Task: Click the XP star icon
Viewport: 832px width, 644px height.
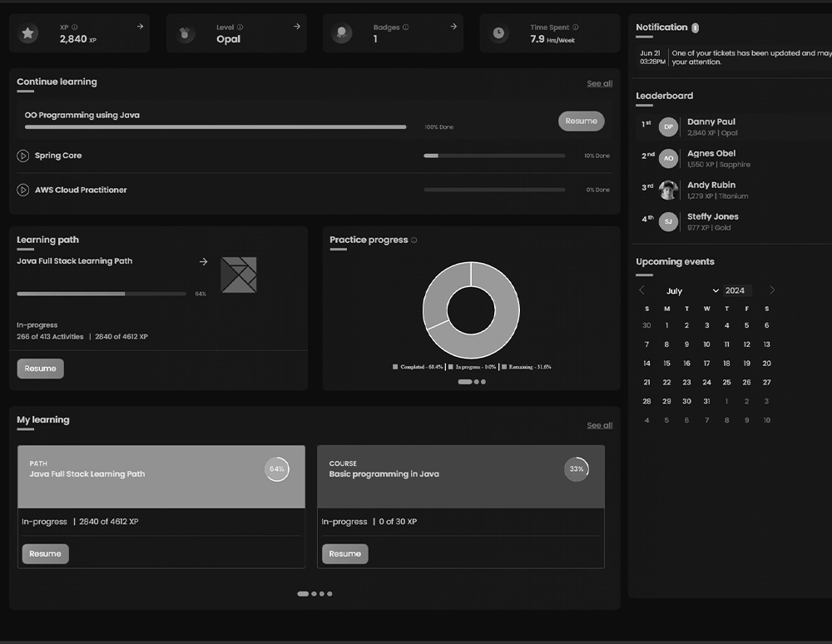Action: pos(28,33)
